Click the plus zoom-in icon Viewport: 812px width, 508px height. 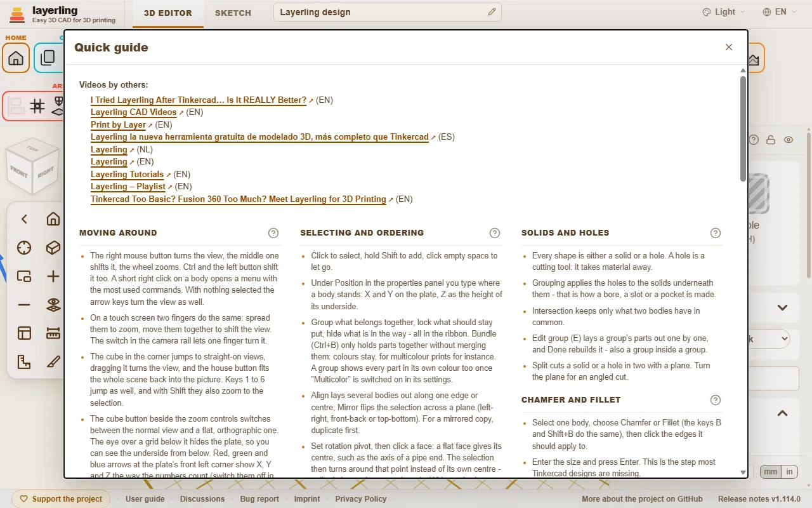[x=53, y=276]
